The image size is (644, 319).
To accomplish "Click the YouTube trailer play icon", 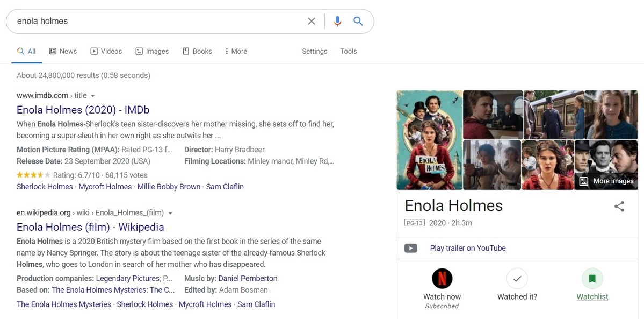I will tap(411, 248).
